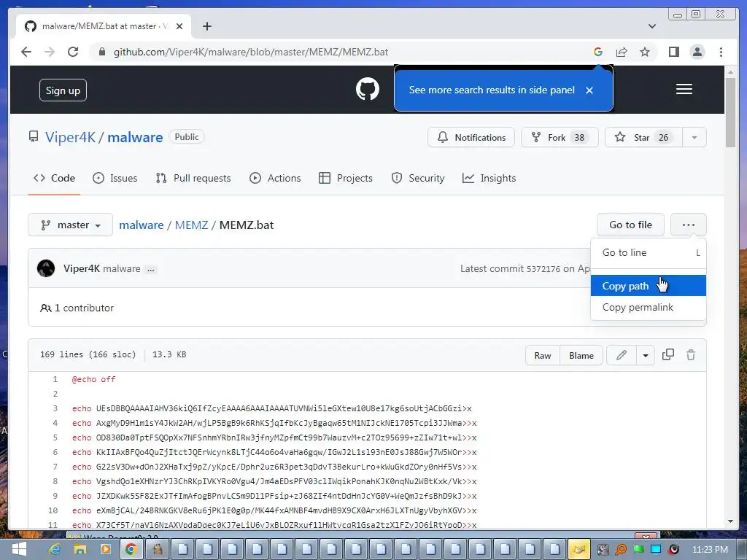Click the MEMZ folder breadcrumb
Image resolution: width=747 pixels, height=560 pixels.
point(191,225)
